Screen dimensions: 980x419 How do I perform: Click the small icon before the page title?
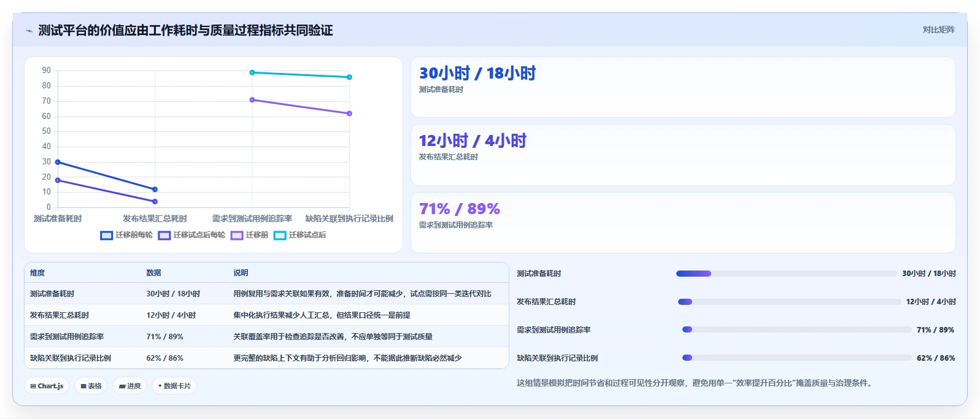(29, 31)
